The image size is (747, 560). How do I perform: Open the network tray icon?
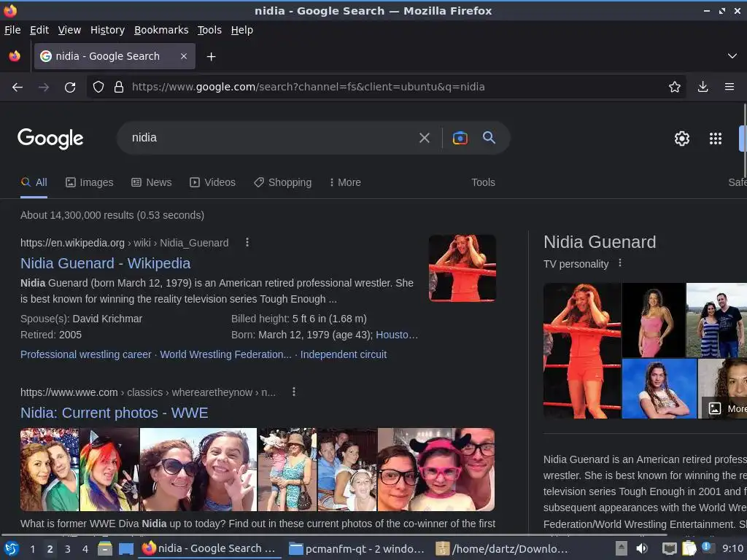pos(670,548)
